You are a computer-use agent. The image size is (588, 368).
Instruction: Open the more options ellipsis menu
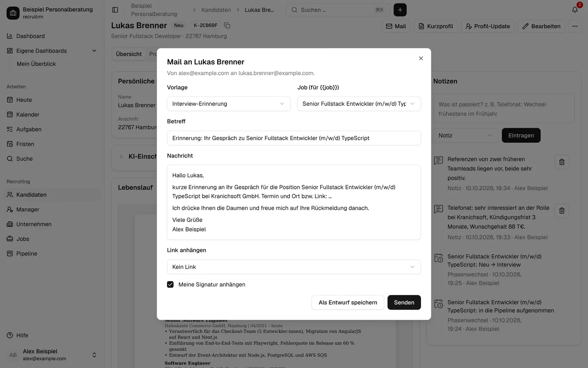(x=575, y=26)
